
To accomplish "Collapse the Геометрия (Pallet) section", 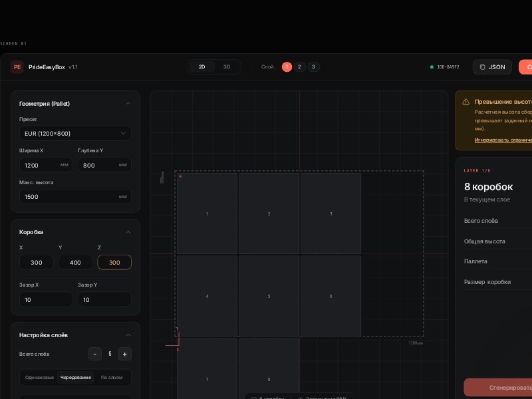I will tap(128, 104).
